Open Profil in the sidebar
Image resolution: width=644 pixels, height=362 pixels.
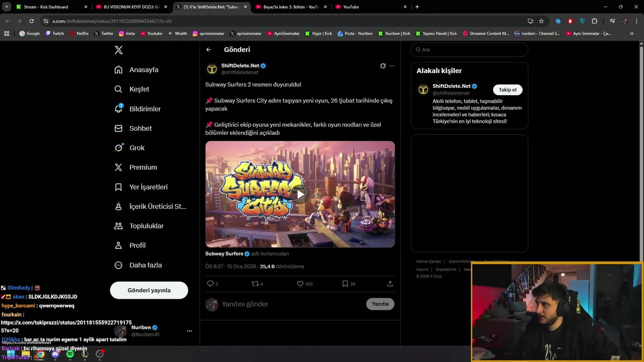point(130,245)
